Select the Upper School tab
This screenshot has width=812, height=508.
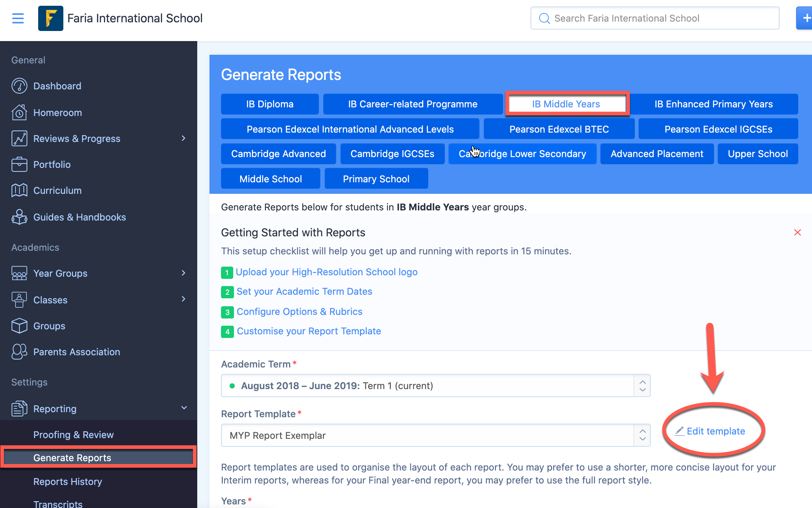tap(758, 154)
